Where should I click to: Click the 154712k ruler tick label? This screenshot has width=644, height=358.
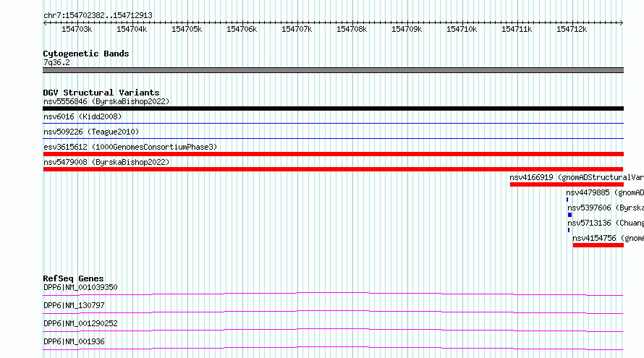click(x=572, y=29)
